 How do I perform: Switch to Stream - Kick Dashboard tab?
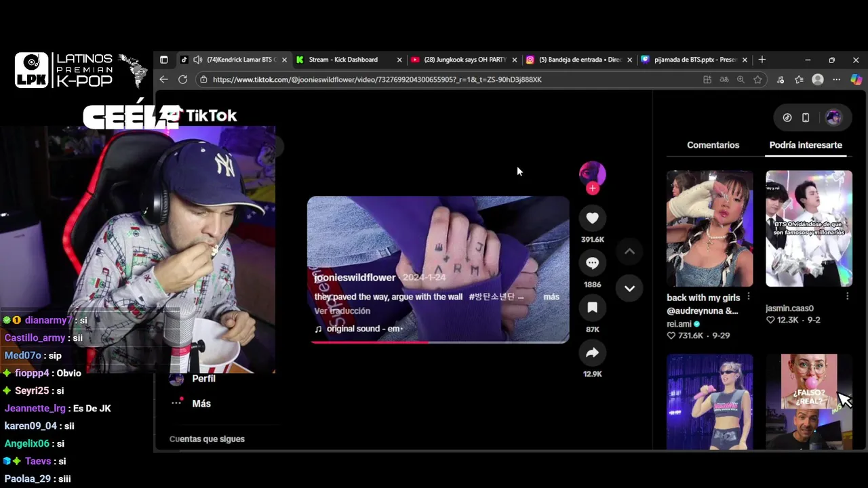tap(349, 60)
